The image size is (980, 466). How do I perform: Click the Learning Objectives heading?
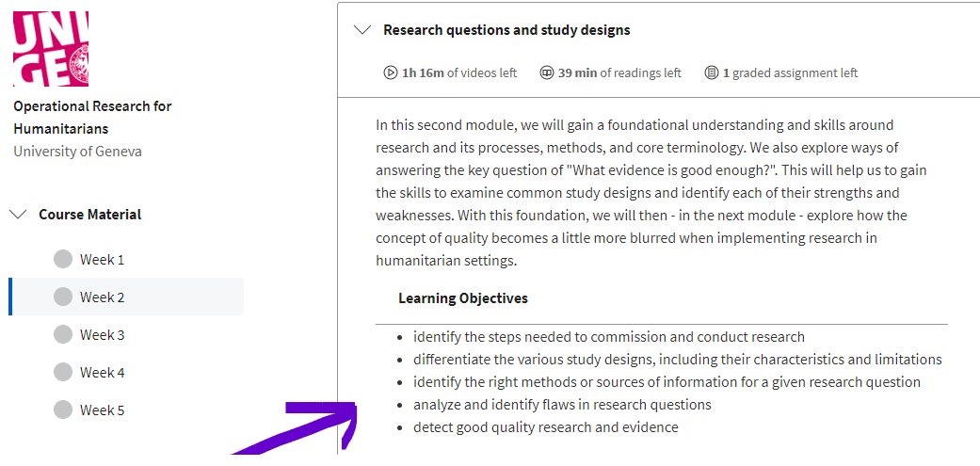(x=463, y=298)
